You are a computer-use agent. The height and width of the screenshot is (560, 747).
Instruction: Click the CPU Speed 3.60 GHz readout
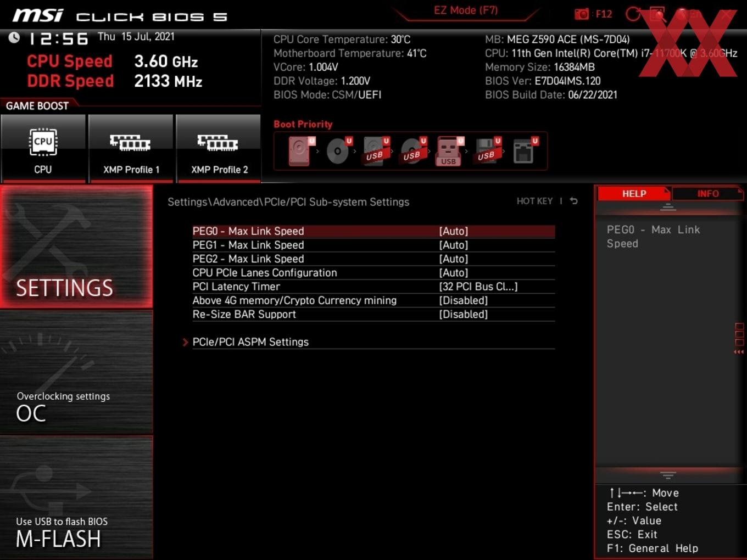tap(112, 61)
